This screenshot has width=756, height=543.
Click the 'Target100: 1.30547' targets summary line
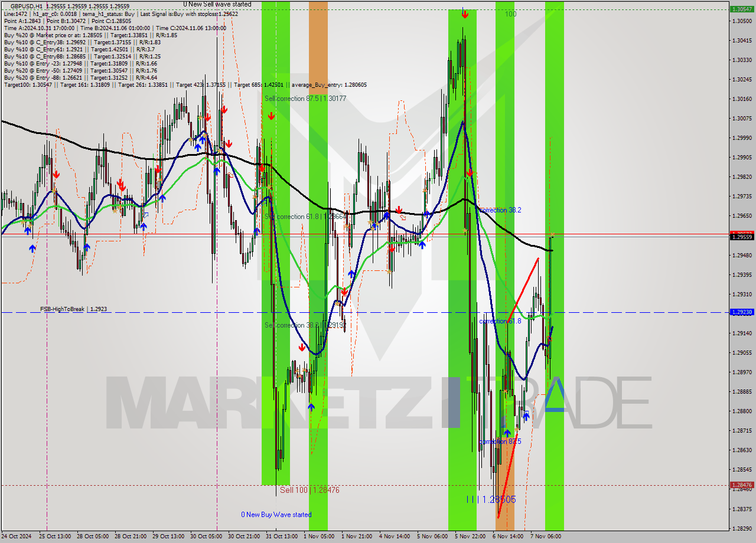pyautogui.click(x=185, y=84)
